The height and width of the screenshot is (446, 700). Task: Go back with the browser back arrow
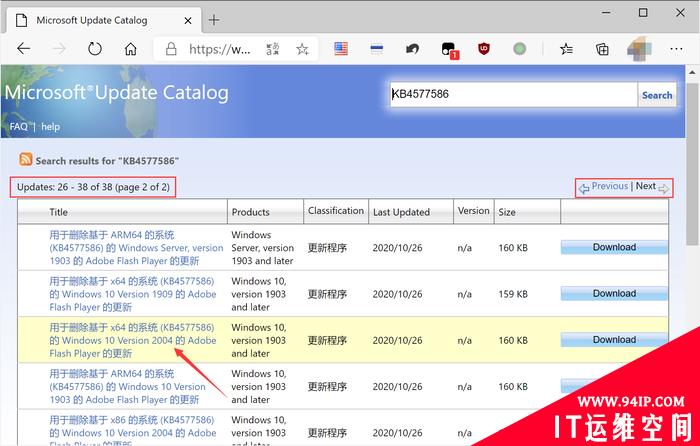click(23, 48)
